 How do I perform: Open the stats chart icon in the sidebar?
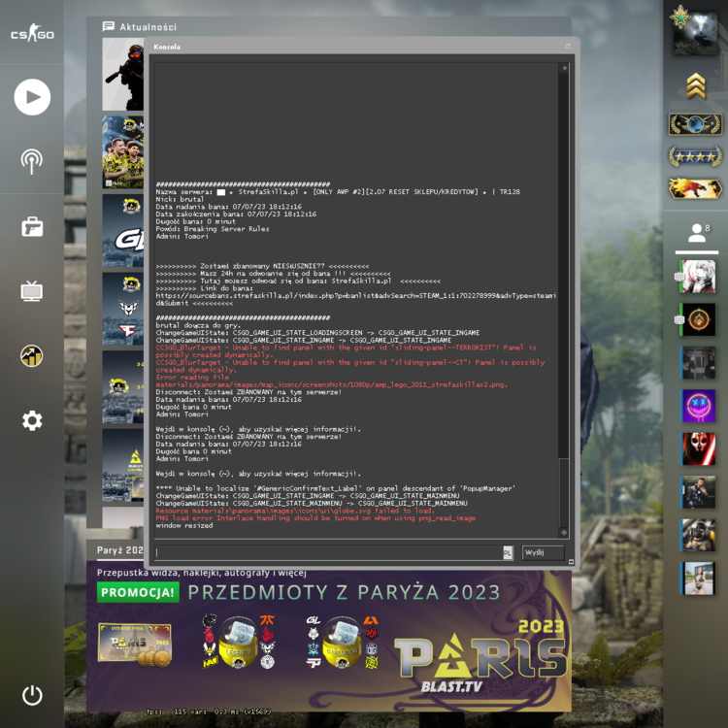point(32,356)
